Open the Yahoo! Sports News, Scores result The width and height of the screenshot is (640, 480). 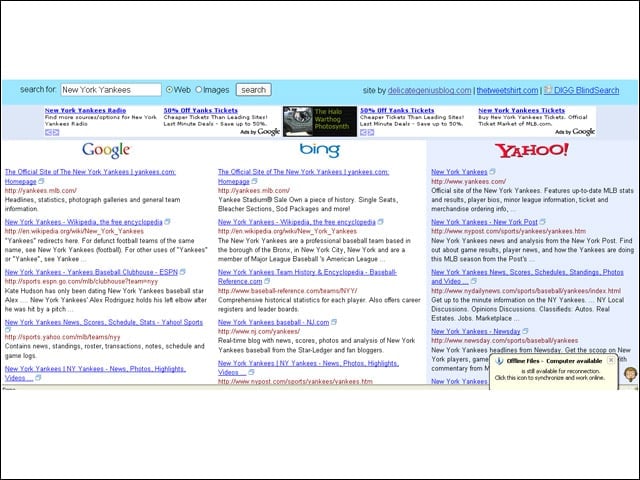pos(104,322)
